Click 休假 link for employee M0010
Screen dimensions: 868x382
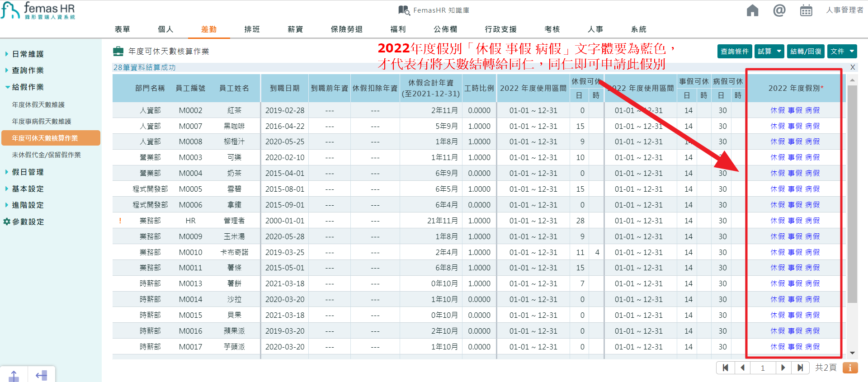tap(778, 252)
